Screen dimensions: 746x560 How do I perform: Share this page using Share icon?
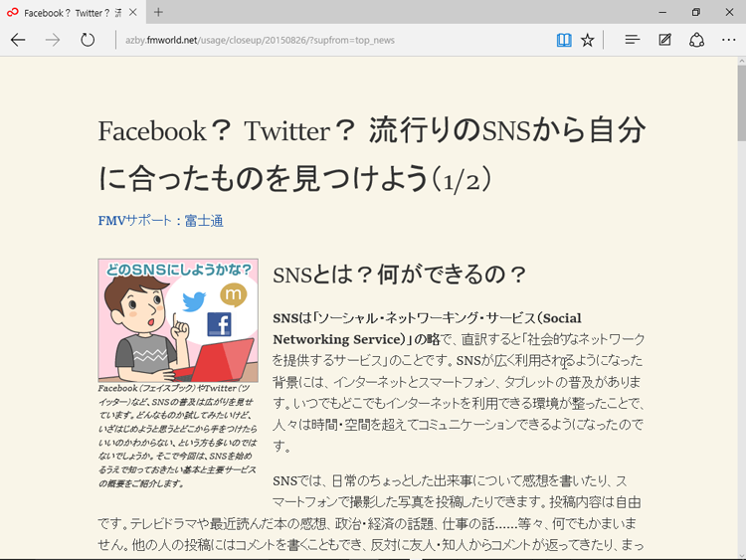tap(697, 40)
